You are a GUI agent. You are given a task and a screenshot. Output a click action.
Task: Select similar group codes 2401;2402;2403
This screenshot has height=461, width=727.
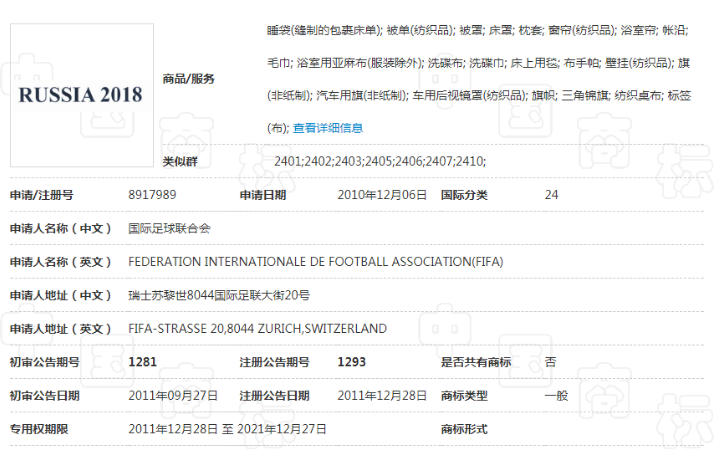tap(380, 161)
